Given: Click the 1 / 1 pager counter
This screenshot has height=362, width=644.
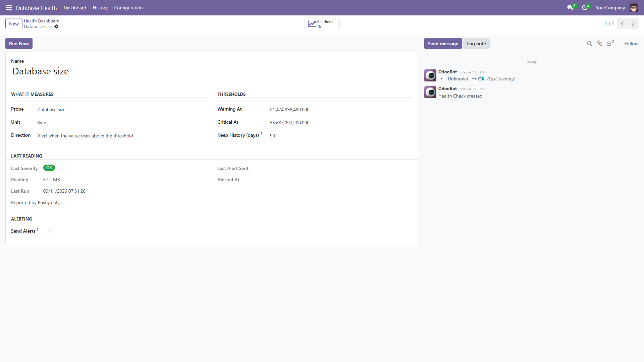Looking at the screenshot, I should tap(609, 24).
